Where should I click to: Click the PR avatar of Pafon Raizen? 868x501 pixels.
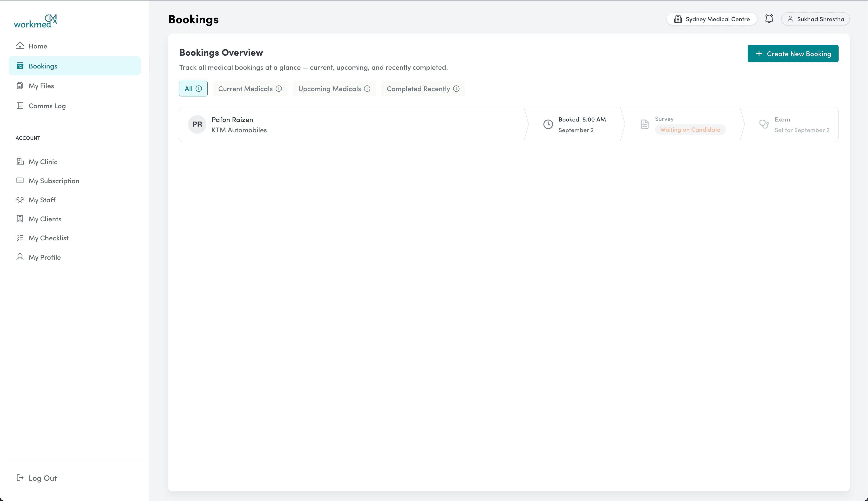[197, 124]
